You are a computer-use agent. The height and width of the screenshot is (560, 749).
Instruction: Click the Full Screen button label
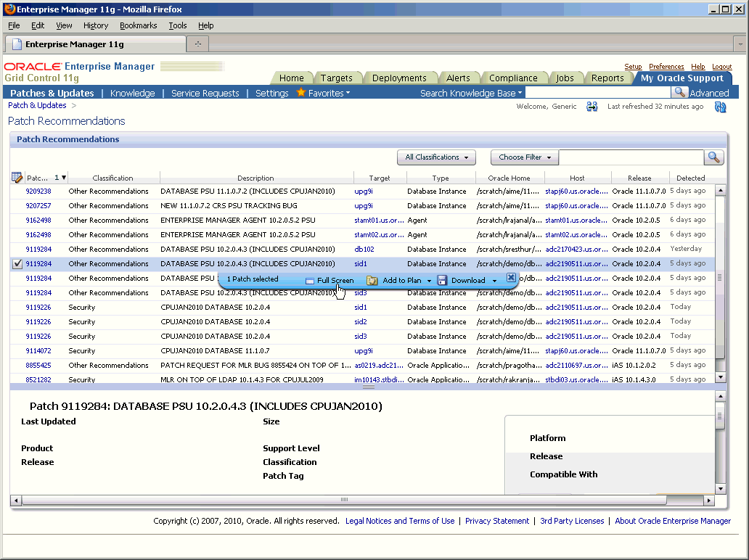pos(335,281)
